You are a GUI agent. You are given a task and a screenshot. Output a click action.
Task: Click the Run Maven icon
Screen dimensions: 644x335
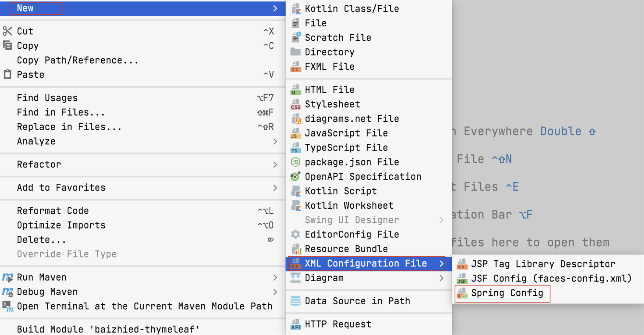[x=8, y=277]
